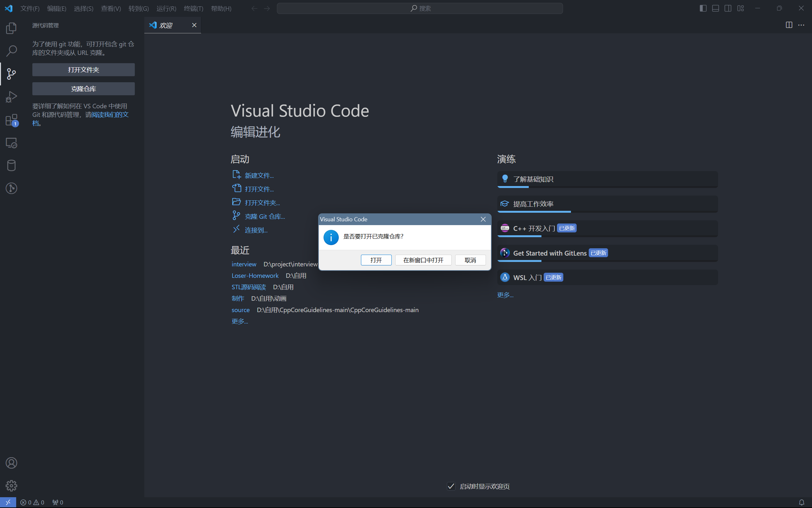
Task: Open 了解基础知识 walkthrough
Action: pyautogui.click(x=607, y=179)
